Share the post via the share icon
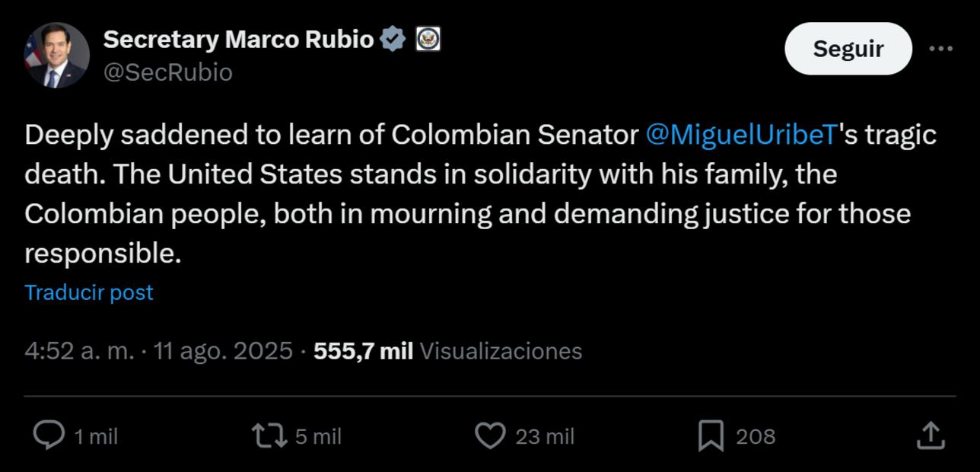The width and height of the screenshot is (980, 472). (930, 435)
